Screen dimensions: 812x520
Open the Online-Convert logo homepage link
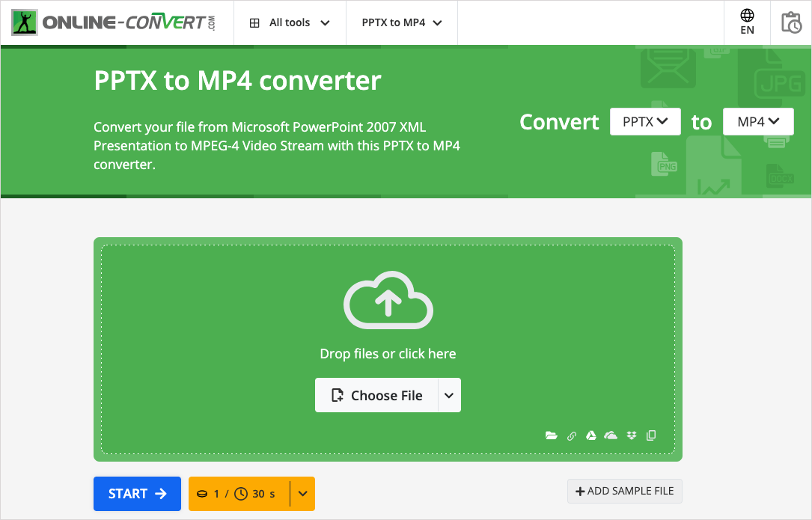[114, 22]
